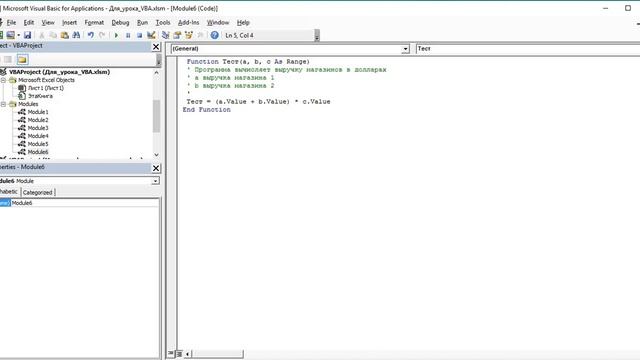The width and height of the screenshot is (640, 360).
Task: Select Module2 in the project tree
Action: (x=38, y=120)
